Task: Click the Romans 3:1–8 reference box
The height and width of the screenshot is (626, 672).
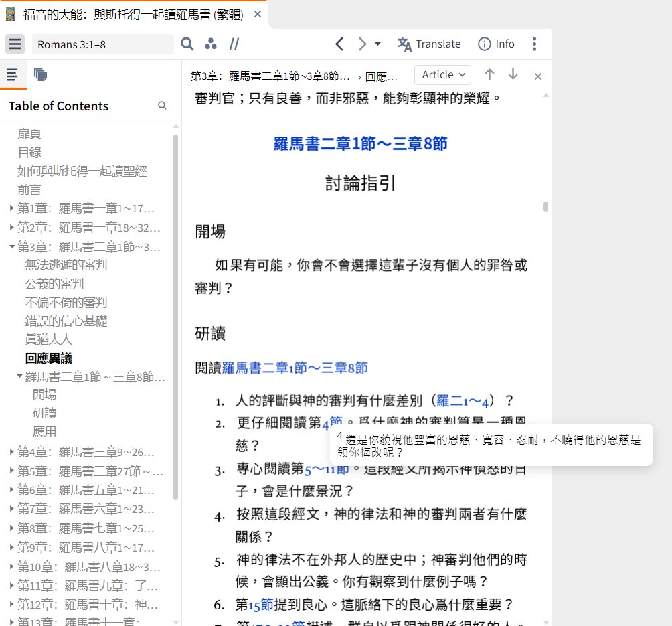Action: pyautogui.click(x=103, y=44)
